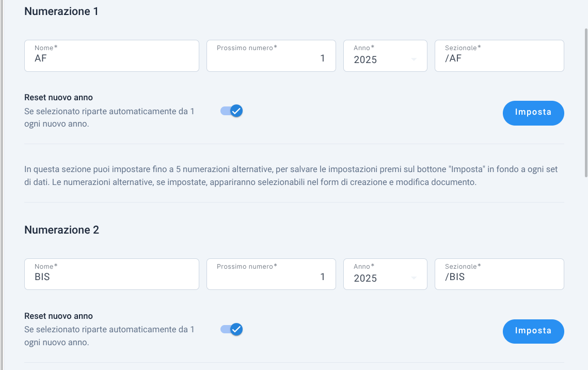Click the reset description text under Numerazione 1

pyautogui.click(x=109, y=117)
